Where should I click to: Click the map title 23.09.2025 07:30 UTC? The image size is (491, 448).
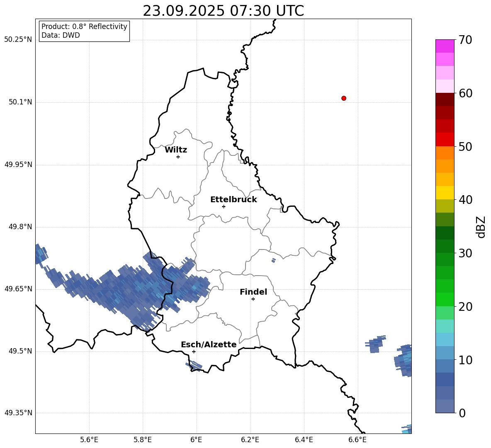pos(223,11)
